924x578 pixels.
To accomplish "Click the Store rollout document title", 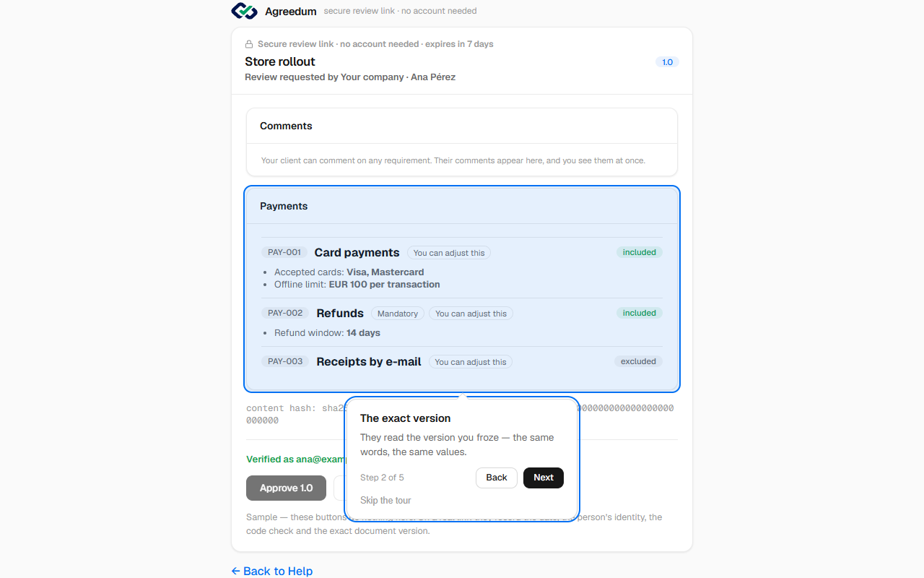I will [280, 61].
